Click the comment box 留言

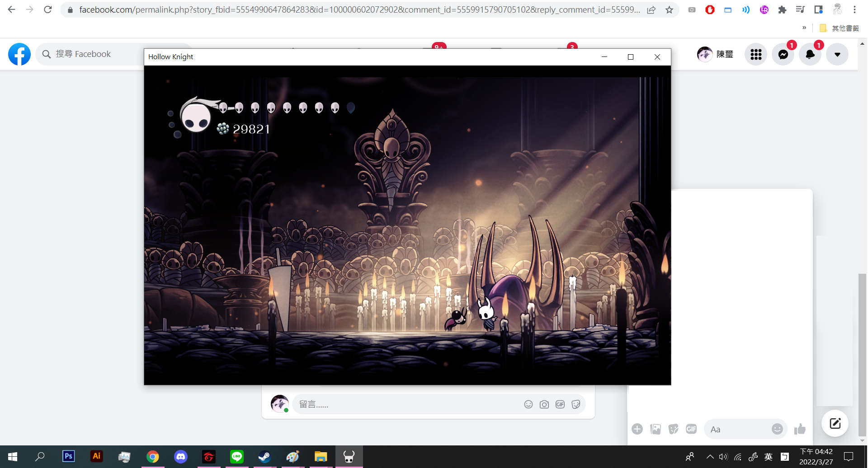(x=407, y=404)
